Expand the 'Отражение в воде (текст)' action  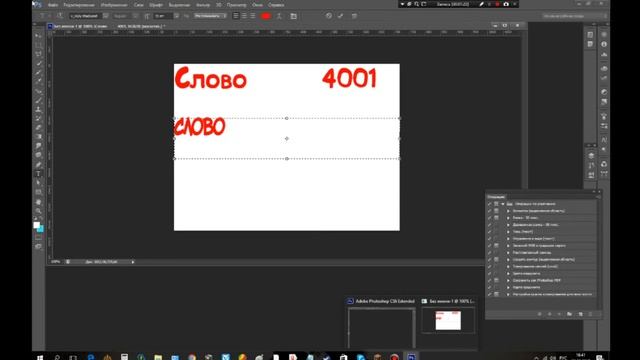click(508, 238)
